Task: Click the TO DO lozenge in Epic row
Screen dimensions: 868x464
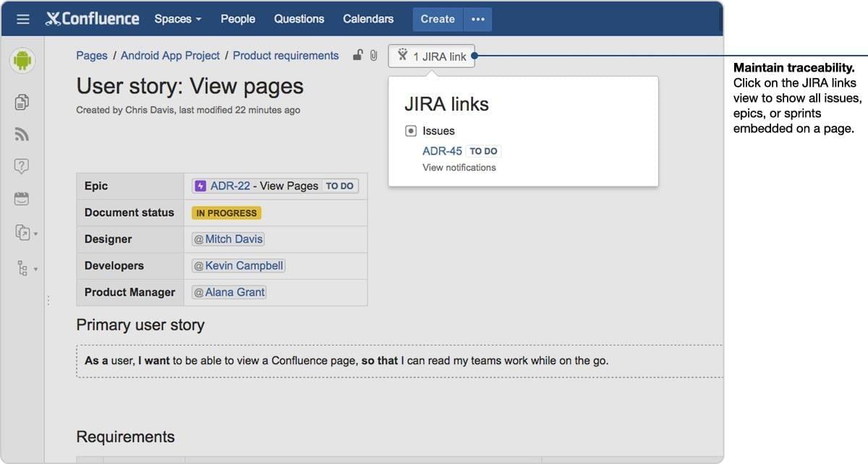Action: [x=339, y=186]
